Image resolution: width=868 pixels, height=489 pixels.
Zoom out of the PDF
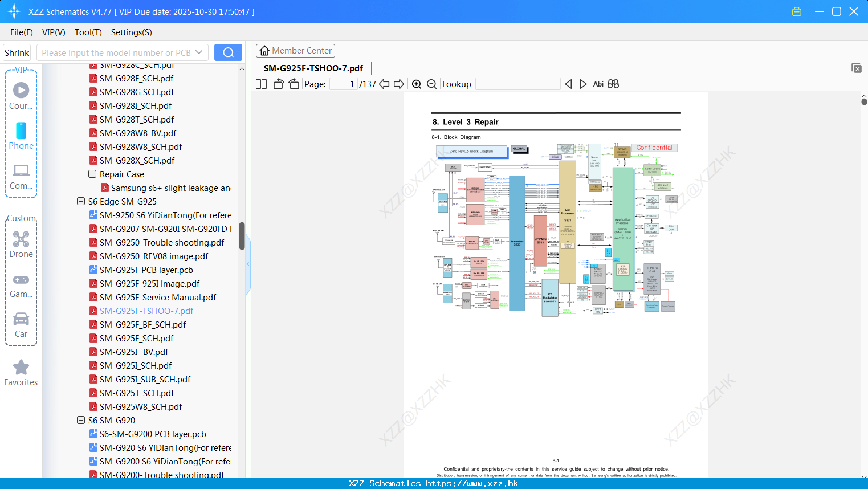pos(432,84)
